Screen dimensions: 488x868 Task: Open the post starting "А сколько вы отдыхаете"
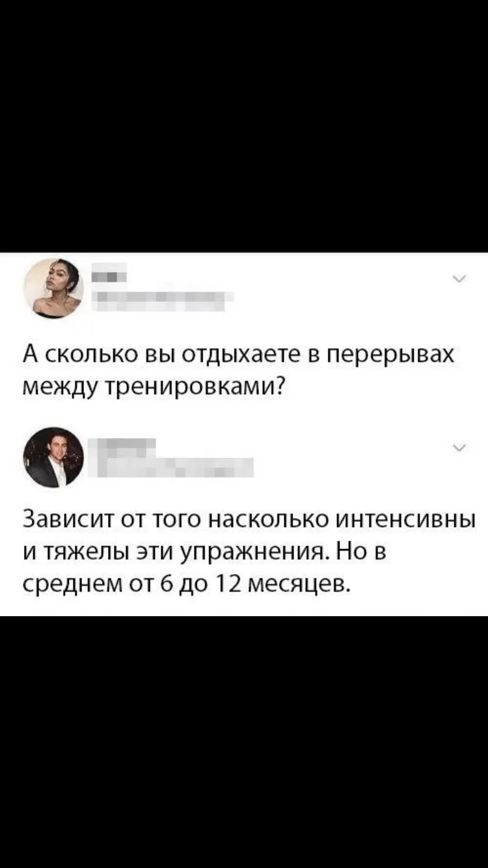(238, 370)
